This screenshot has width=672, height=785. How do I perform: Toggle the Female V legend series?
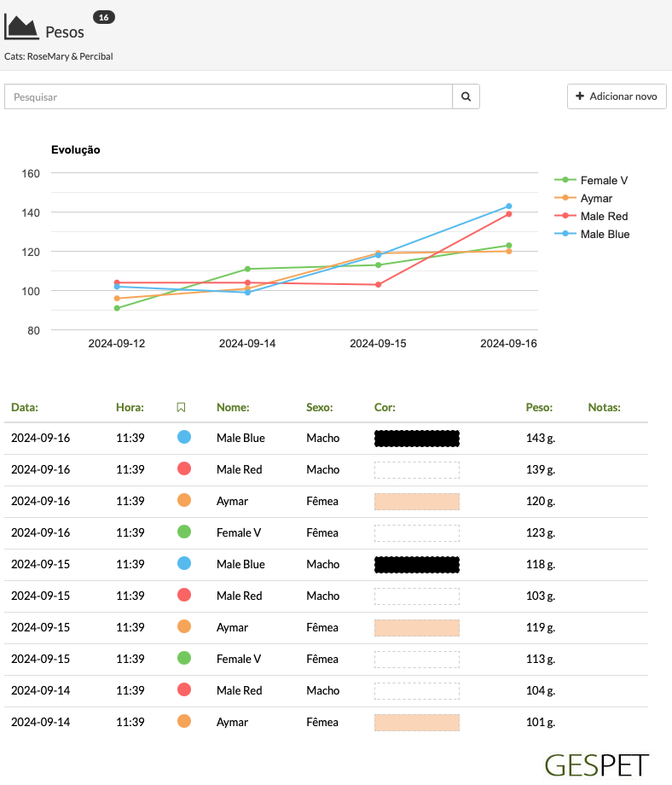[x=591, y=180]
